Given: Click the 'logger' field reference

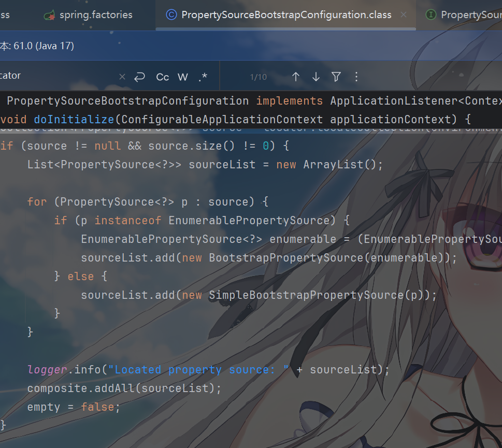Looking at the screenshot, I should tap(47, 370).
